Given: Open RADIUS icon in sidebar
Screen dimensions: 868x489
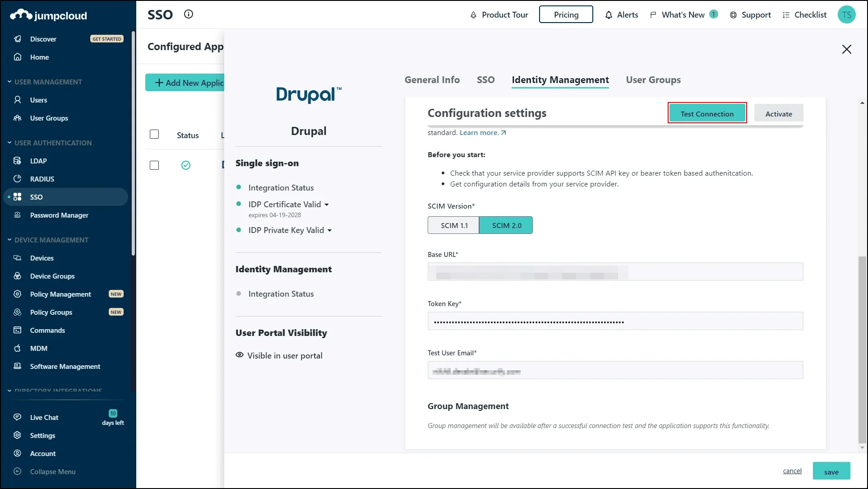Looking at the screenshot, I should tap(18, 179).
